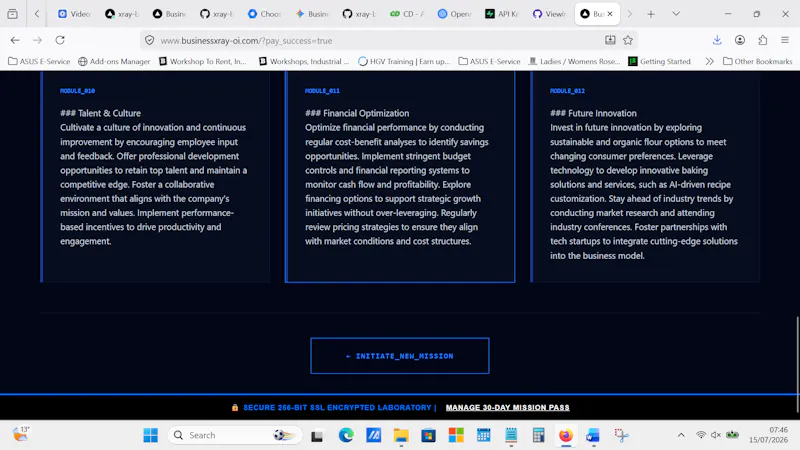The height and width of the screenshot is (450, 800).
Task: Click the page vertical scrollbar thumb
Action: coord(797,363)
